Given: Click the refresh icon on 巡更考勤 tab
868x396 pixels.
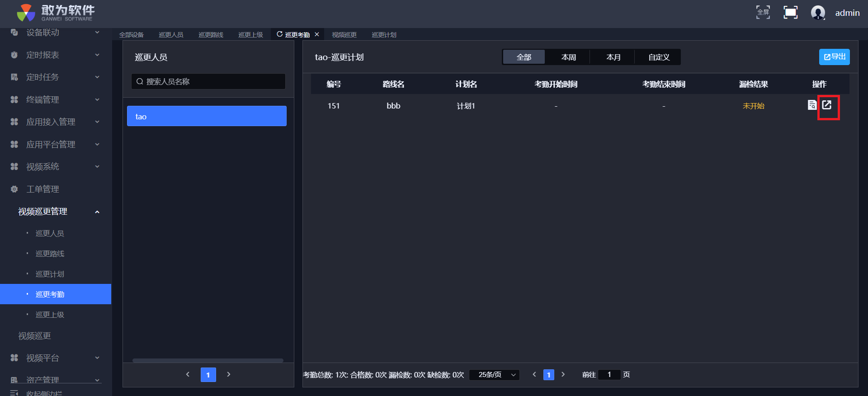Looking at the screenshot, I should 279,34.
